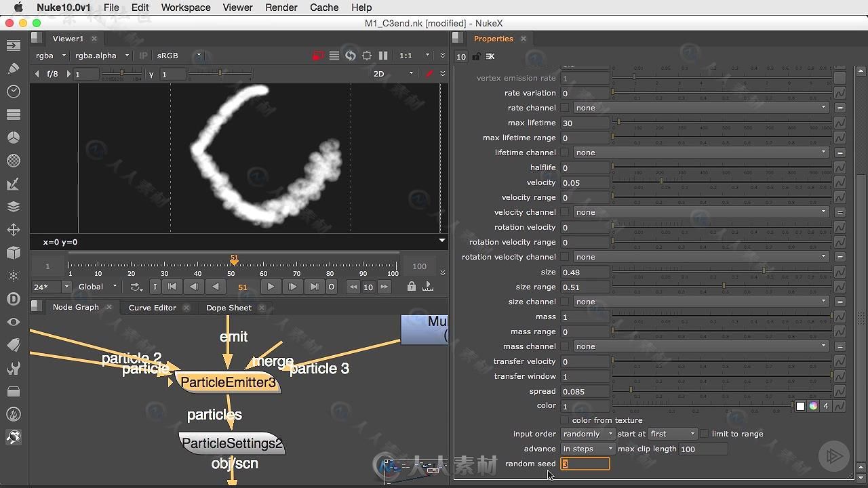Enable the lifetime channel checkbox
This screenshot has height=488, width=868.
point(564,152)
